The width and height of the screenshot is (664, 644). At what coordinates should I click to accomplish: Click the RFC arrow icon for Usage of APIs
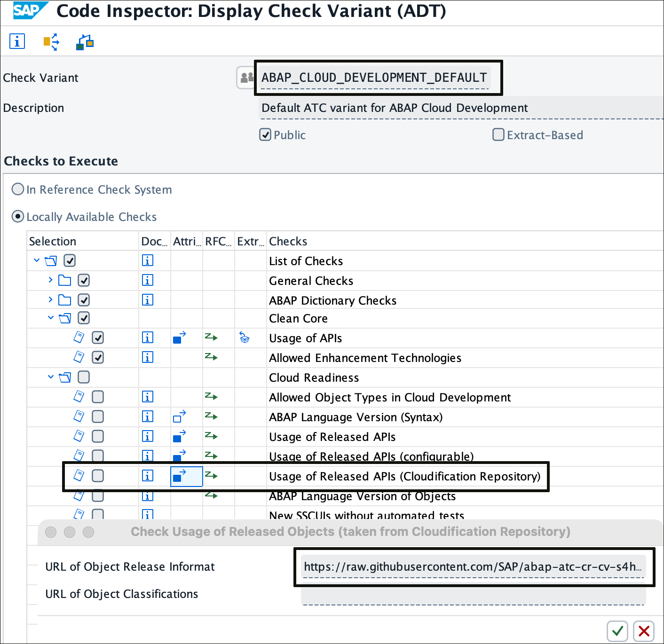coord(211,337)
